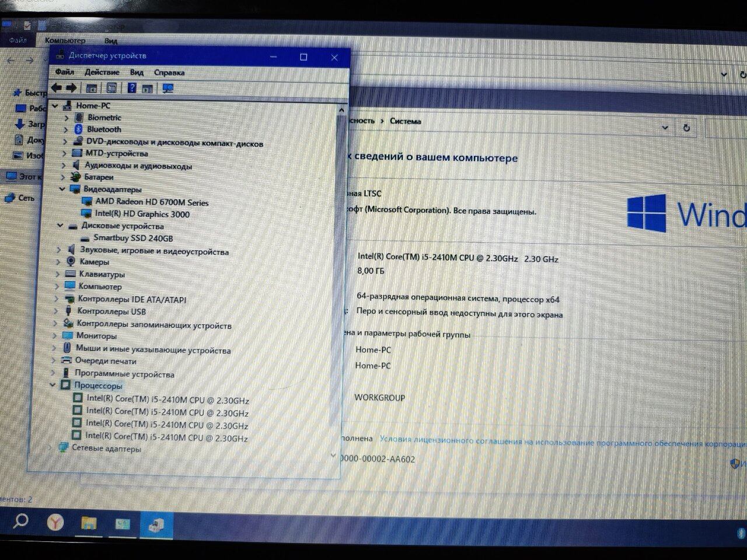
Task: Click the Forward arrow in Device Manager toolbar
Action: pyautogui.click(x=71, y=88)
